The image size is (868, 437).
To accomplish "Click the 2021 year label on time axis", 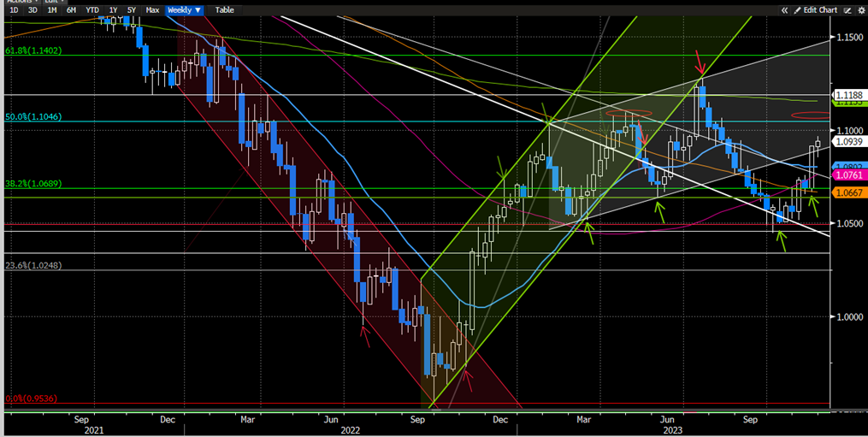I will 93,430.
